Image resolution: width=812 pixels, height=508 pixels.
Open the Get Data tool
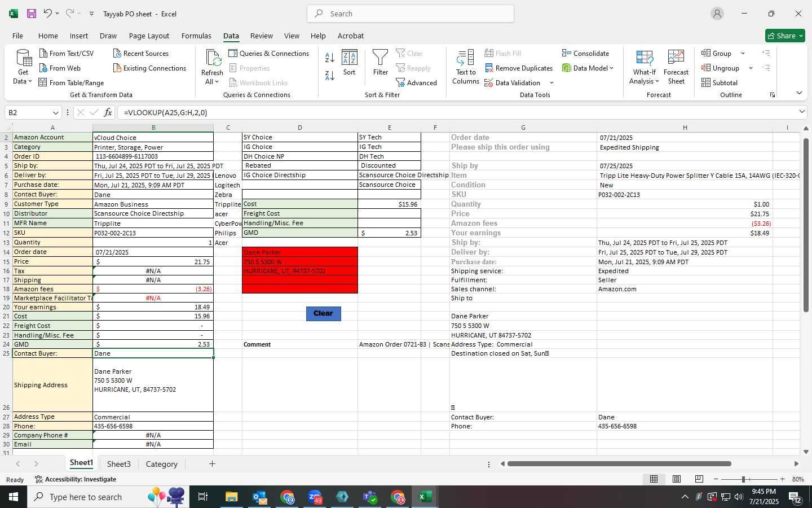pos(23,67)
